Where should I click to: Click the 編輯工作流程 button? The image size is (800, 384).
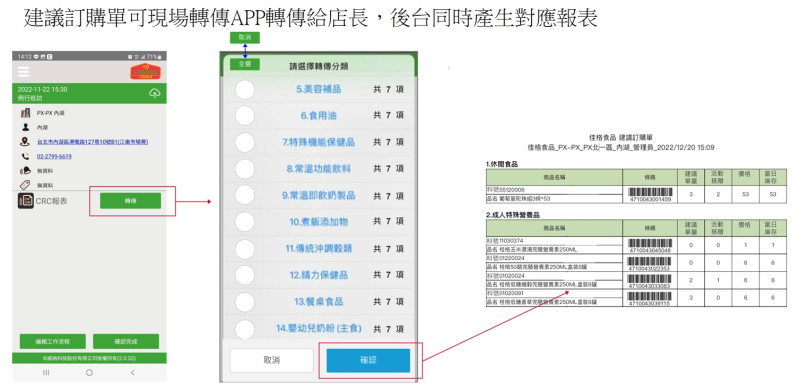53,341
